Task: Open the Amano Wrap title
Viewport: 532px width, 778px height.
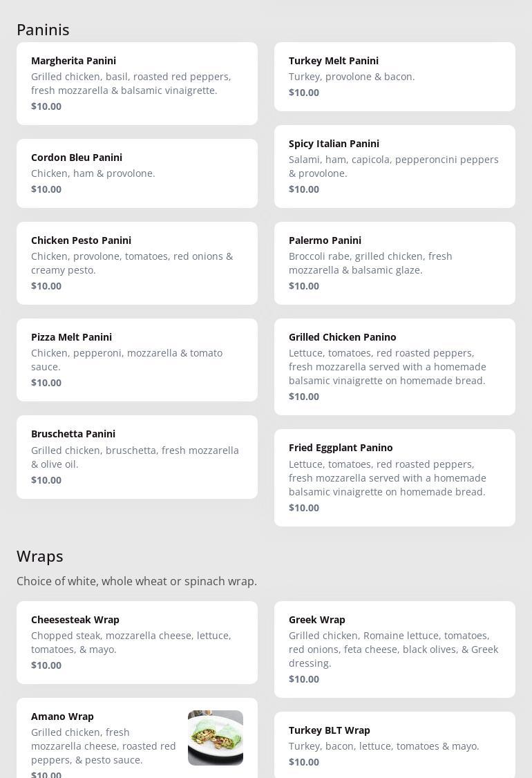Action: (62, 717)
